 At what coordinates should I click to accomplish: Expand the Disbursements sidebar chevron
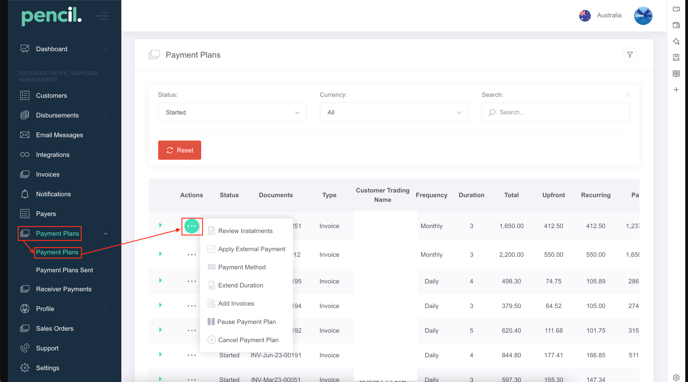[106, 115]
